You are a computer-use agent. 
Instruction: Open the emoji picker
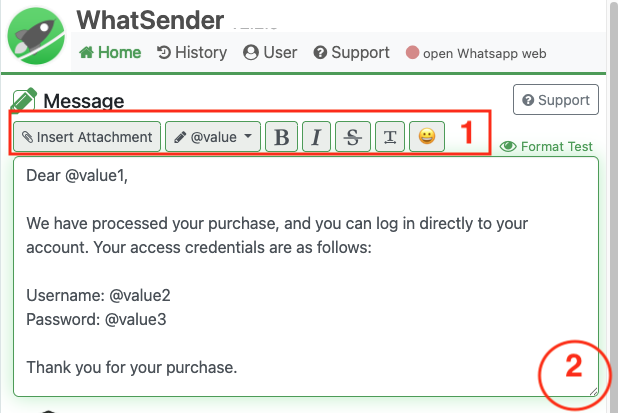tap(427, 137)
